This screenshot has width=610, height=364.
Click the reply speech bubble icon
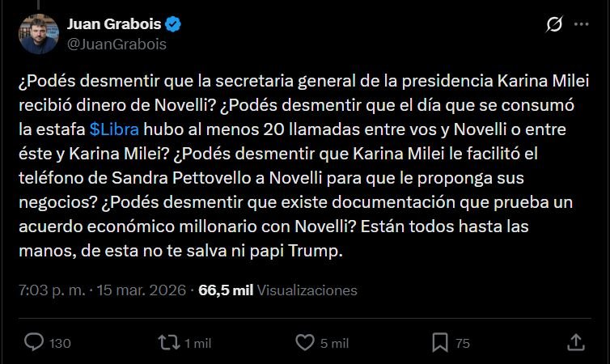[34, 342]
